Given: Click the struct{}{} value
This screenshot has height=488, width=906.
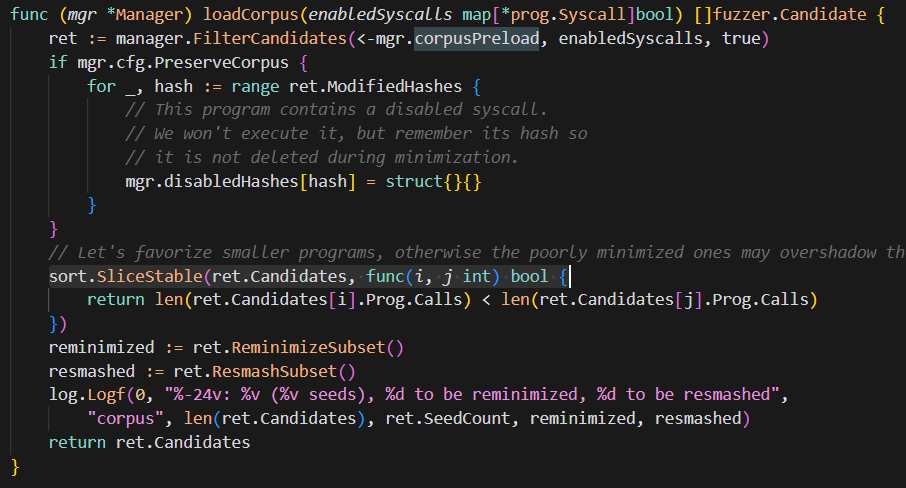Looking at the screenshot, I should [x=433, y=181].
